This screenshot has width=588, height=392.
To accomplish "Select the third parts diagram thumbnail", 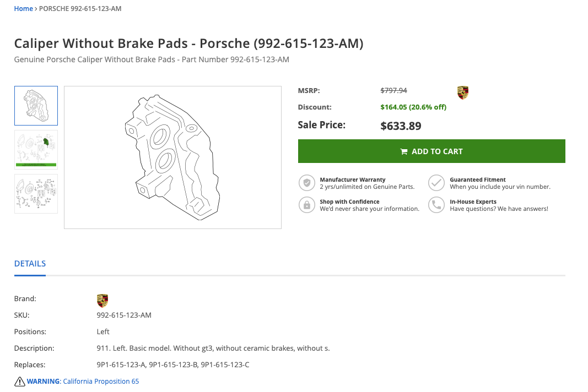I will coord(36,194).
